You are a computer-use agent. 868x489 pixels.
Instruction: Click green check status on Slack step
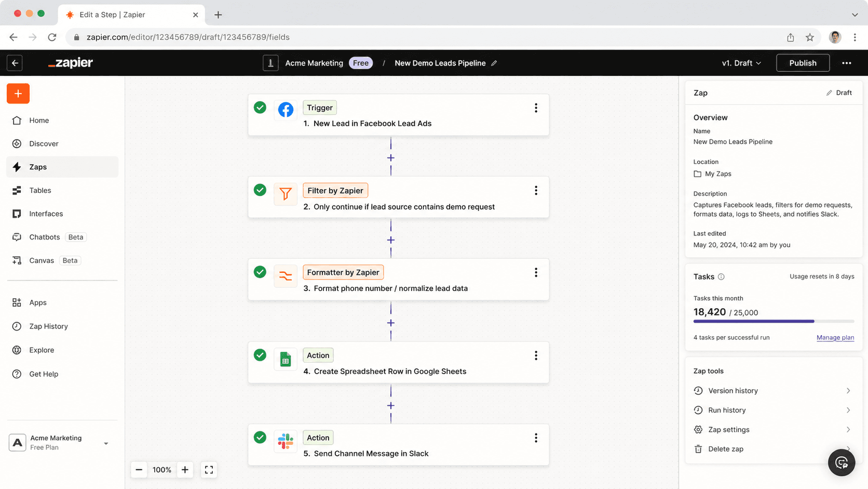coord(260,438)
